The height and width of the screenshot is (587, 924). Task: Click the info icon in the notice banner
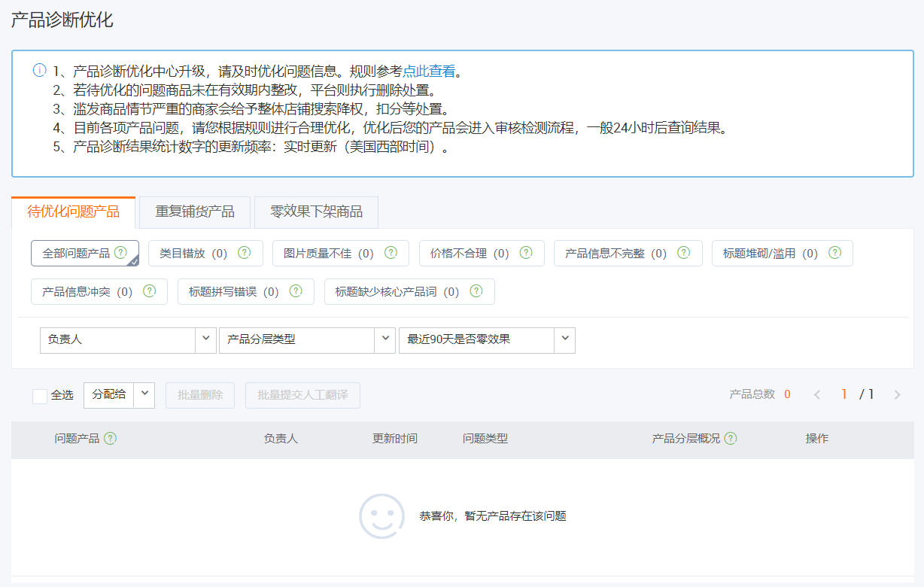point(39,69)
